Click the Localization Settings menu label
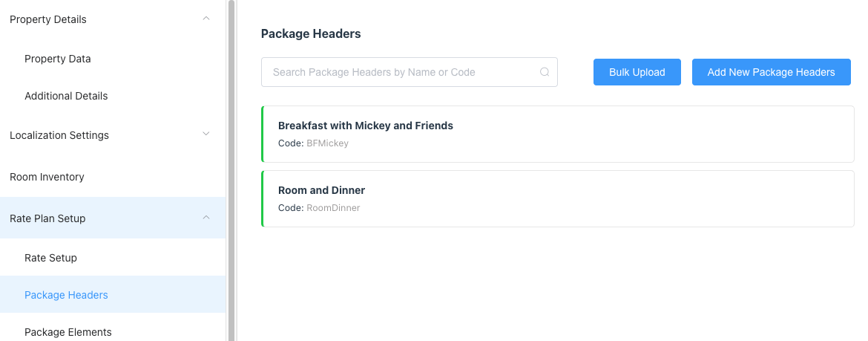The image size is (868, 341). [59, 135]
